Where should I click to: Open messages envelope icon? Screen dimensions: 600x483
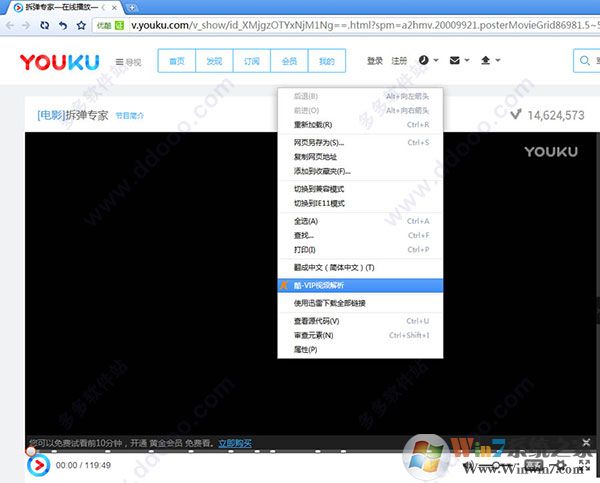(455, 60)
